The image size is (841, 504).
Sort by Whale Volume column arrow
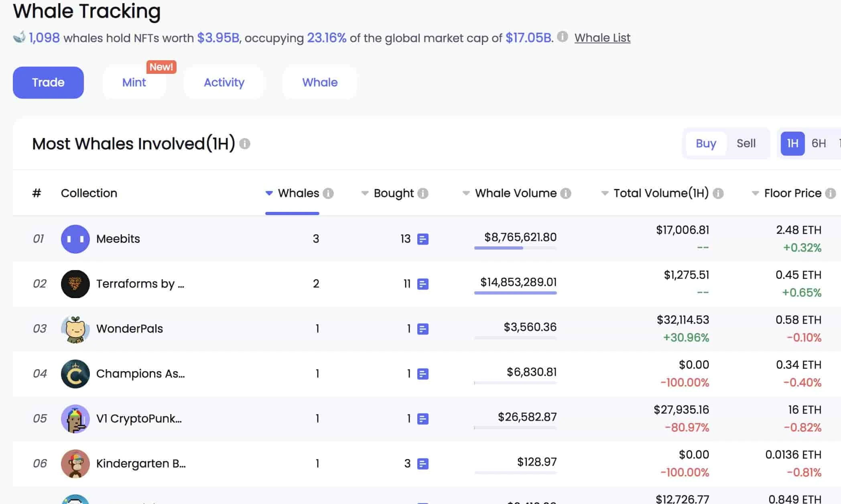466,193
